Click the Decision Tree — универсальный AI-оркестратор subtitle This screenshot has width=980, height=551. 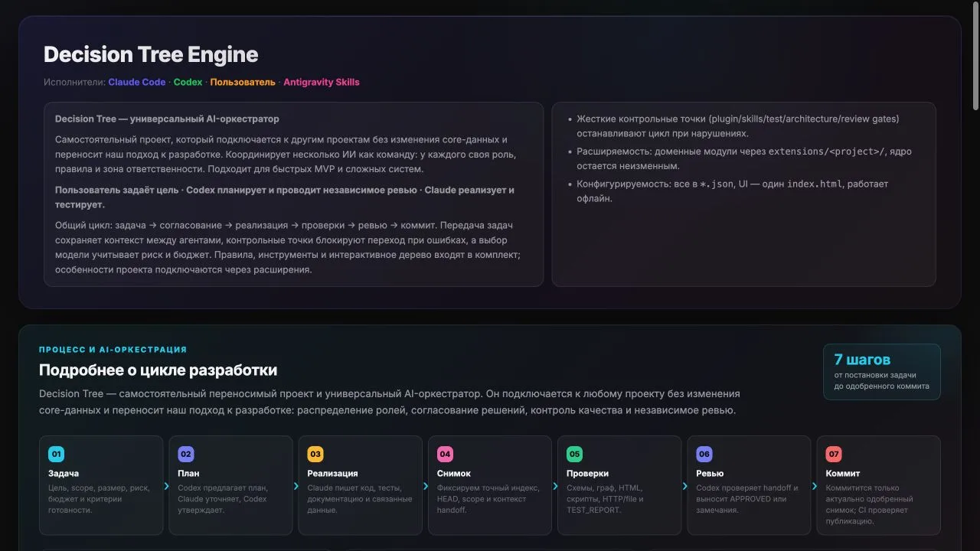[167, 119]
